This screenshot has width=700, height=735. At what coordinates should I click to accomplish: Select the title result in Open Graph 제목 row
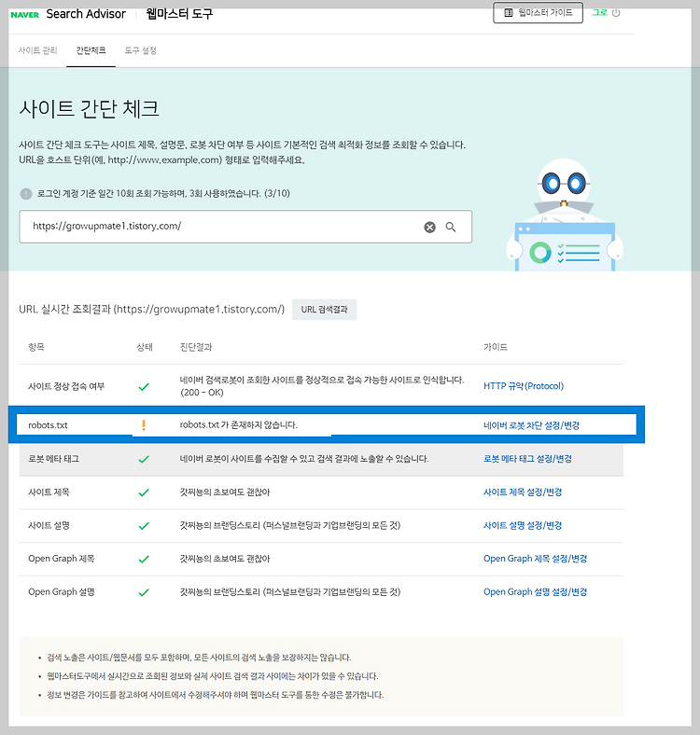pyautogui.click(x=225, y=559)
